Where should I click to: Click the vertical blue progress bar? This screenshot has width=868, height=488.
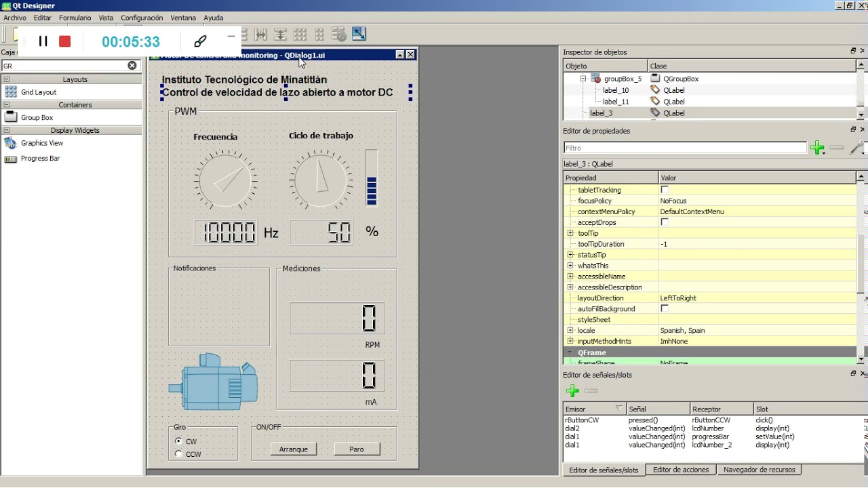[x=371, y=178]
